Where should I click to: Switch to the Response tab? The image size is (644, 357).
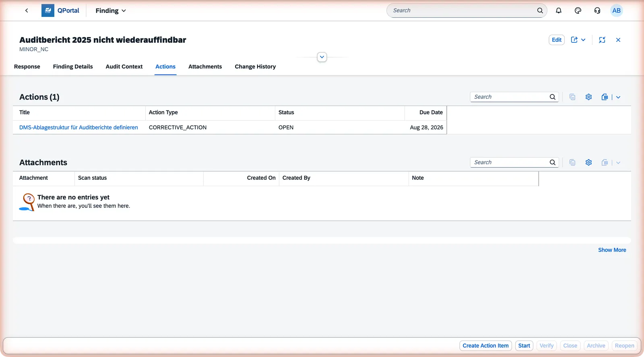[x=27, y=66]
